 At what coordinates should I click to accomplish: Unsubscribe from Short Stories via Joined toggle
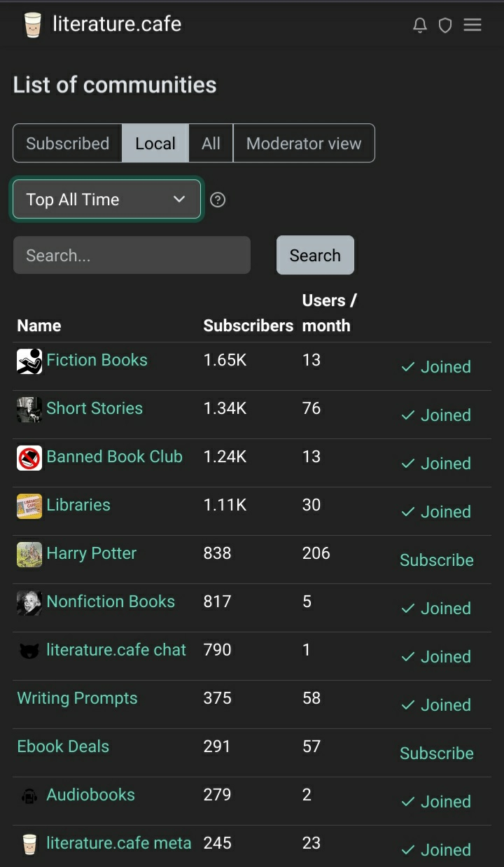[436, 415]
